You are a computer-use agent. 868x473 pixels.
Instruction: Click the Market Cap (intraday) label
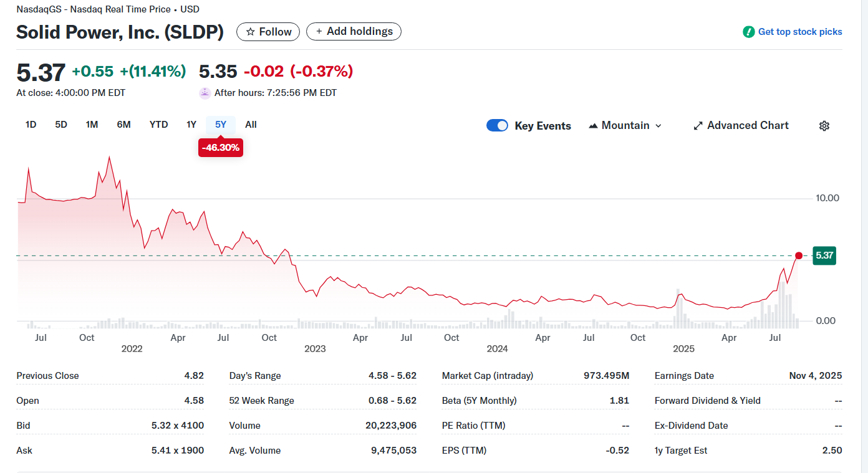pyautogui.click(x=488, y=376)
